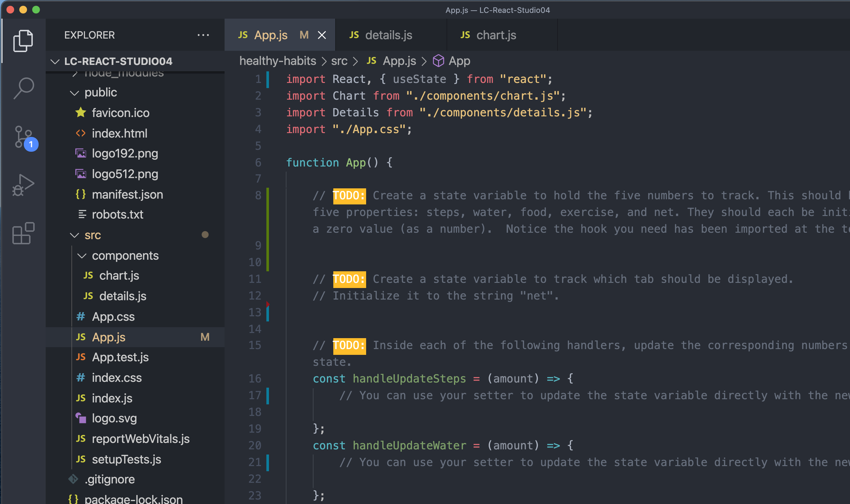Screen dimensions: 850x504
Task: Open favicon.ico in the file tree
Action: [x=120, y=113]
